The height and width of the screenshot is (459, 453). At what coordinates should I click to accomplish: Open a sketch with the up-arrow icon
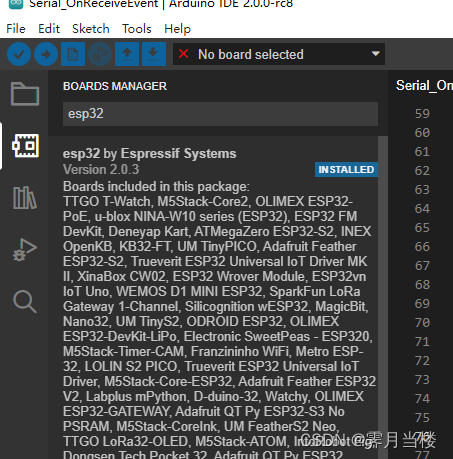[127, 54]
